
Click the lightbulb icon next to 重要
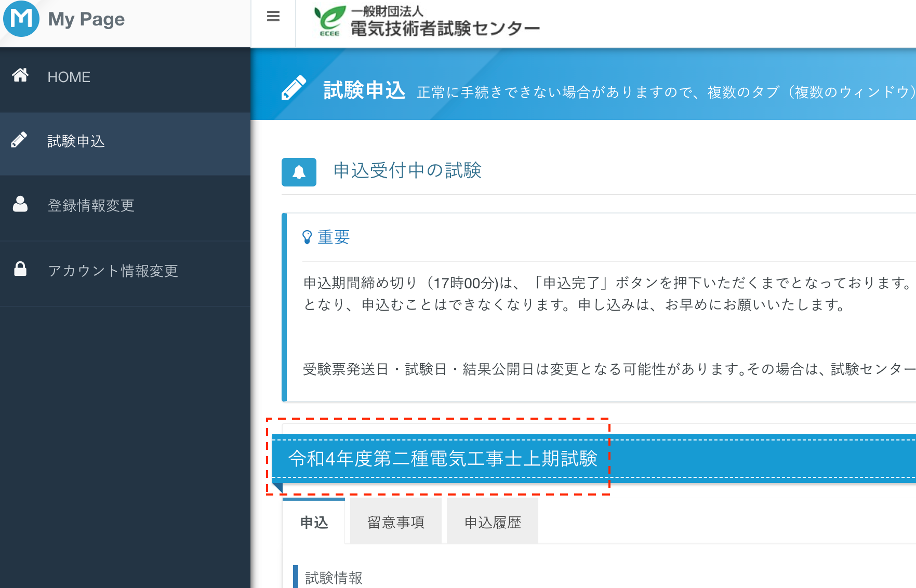tap(307, 237)
